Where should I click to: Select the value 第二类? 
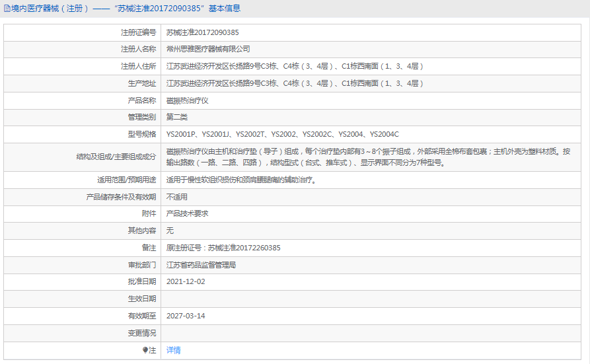coord(177,117)
